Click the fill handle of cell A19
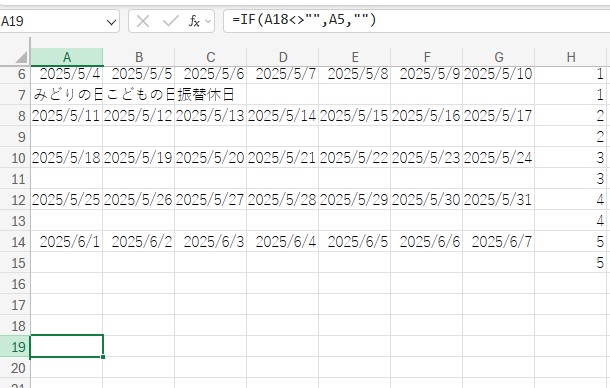 [103, 356]
